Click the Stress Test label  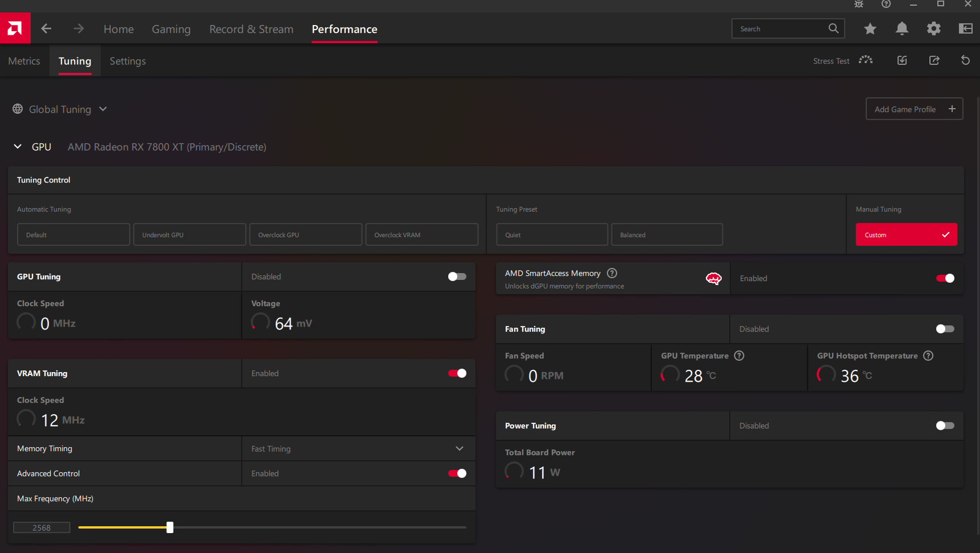click(x=831, y=61)
